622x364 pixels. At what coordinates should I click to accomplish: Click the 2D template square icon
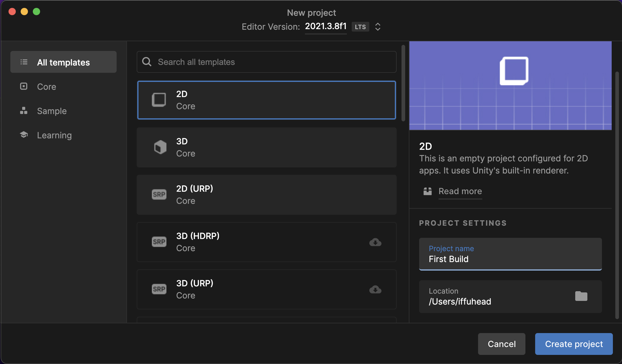(x=159, y=100)
